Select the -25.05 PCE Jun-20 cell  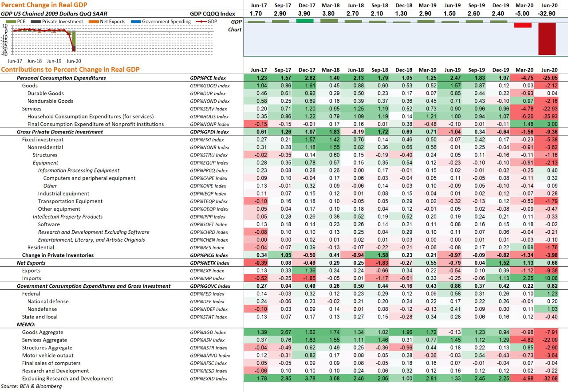pos(546,78)
